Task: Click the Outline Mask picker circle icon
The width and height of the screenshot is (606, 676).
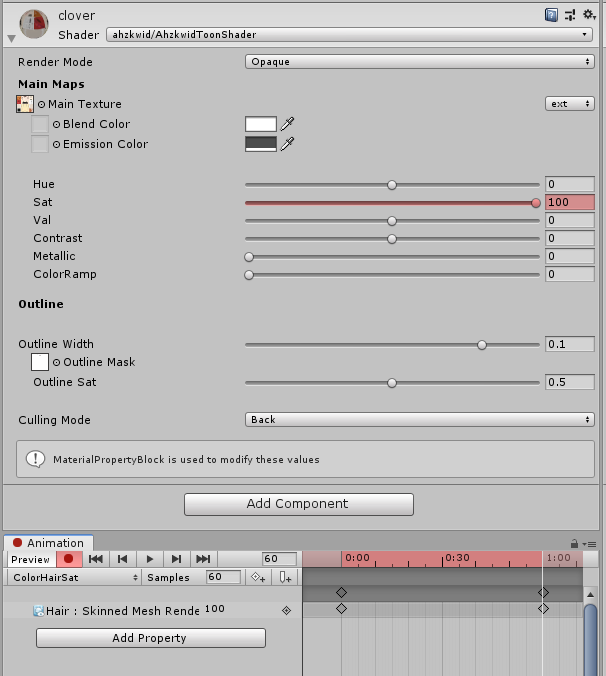Action: [56, 363]
